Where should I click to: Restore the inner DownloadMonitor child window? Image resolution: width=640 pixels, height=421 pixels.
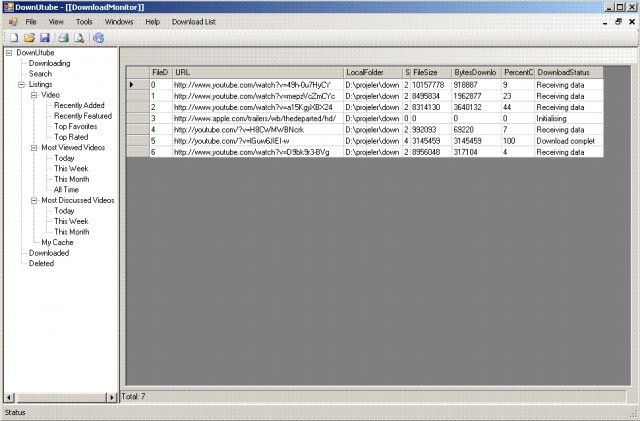click(x=618, y=22)
